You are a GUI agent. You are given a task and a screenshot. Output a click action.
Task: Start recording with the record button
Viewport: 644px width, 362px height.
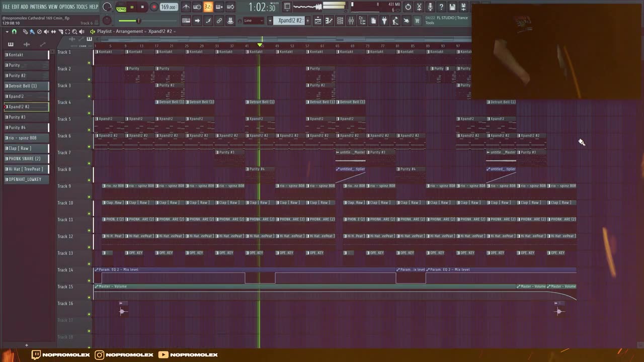point(154,7)
